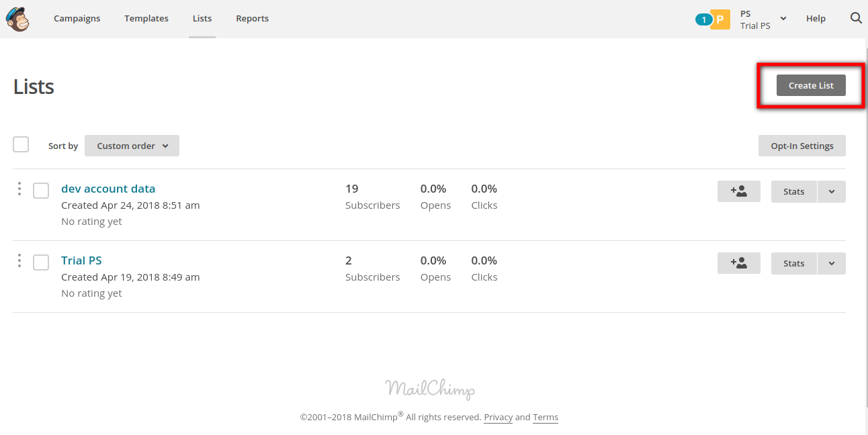Viewport: 868px width, 435px height.
Task: Click add subscriber icon for Trial PS
Action: tap(738, 263)
